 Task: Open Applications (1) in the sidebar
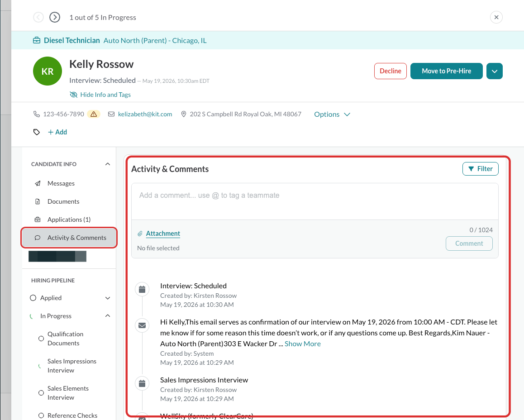(69, 219)
